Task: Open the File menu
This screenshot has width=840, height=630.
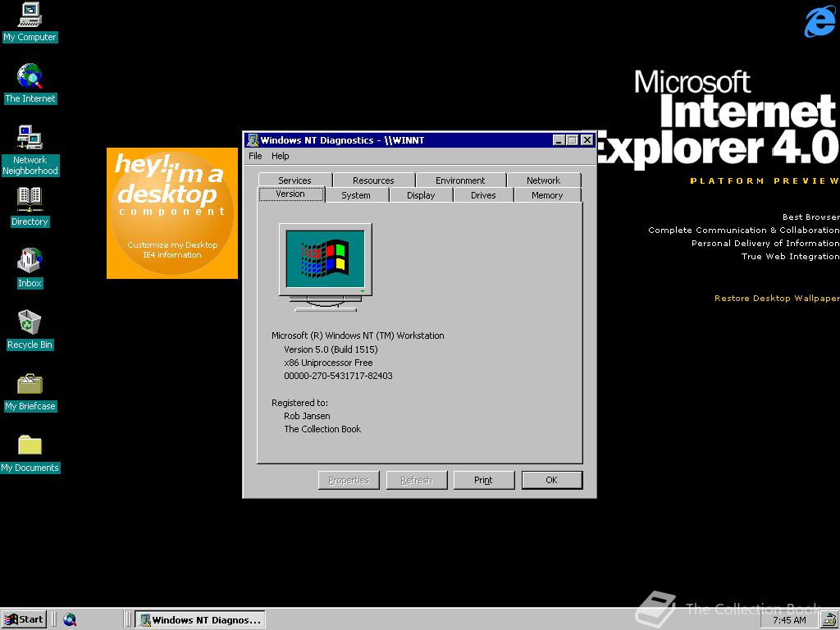Action: pyautogui.click(x=256, y=156)
